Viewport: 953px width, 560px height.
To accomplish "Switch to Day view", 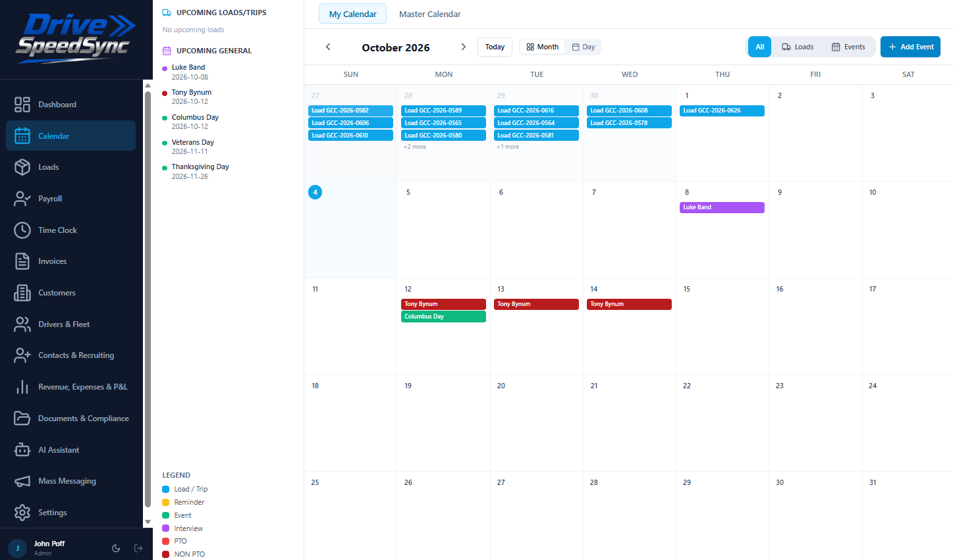I will pos(584,47).
